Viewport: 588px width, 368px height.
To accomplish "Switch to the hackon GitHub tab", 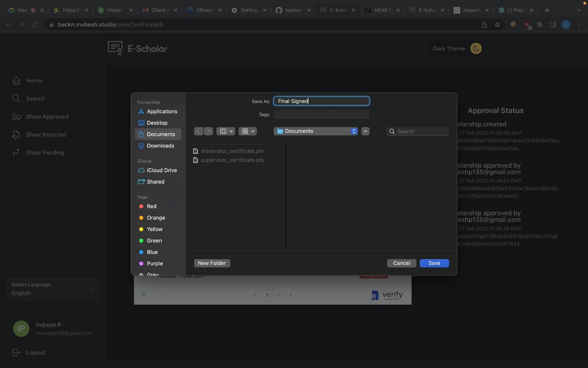I will click(293, 10).
